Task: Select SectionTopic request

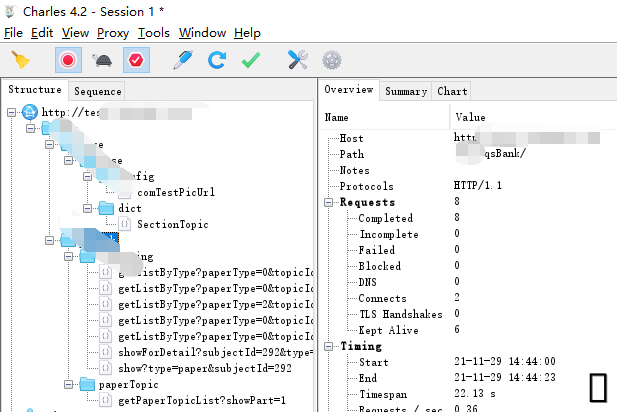Action: coord(173,224)
